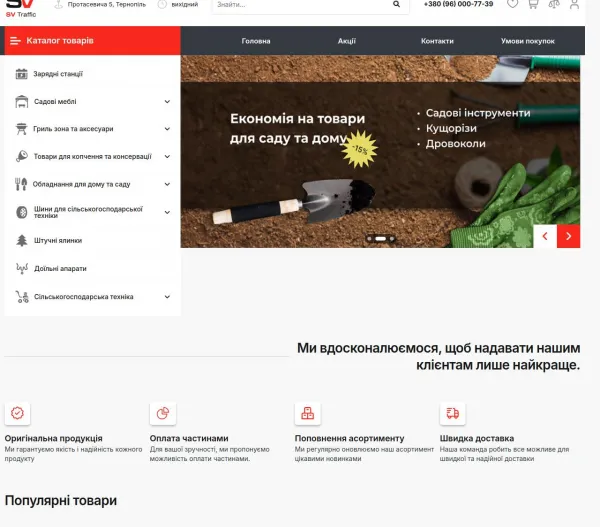
Task: Click the -15% discount badge
Action: [359, 149]
